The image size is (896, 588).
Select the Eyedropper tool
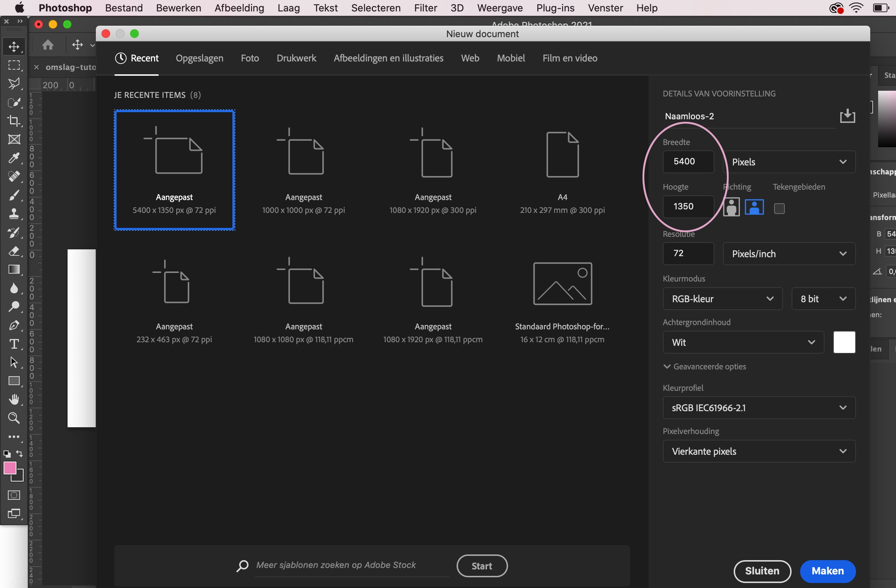pos(14,158)
